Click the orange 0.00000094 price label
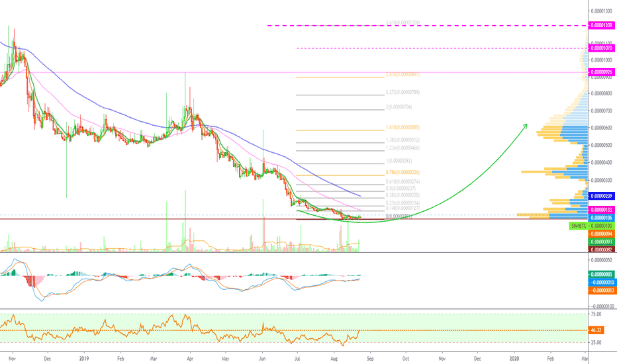 tap(602, 234)
